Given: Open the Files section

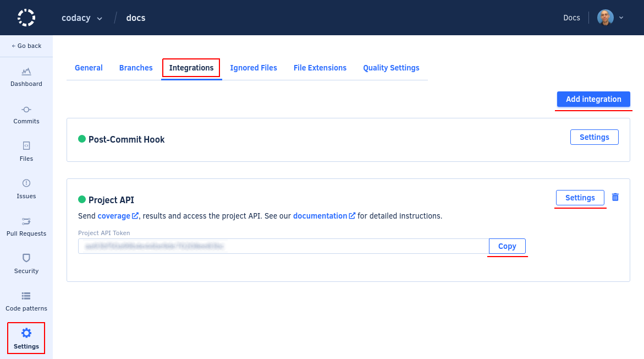Looking at the screenshot, I should (26, 152).
